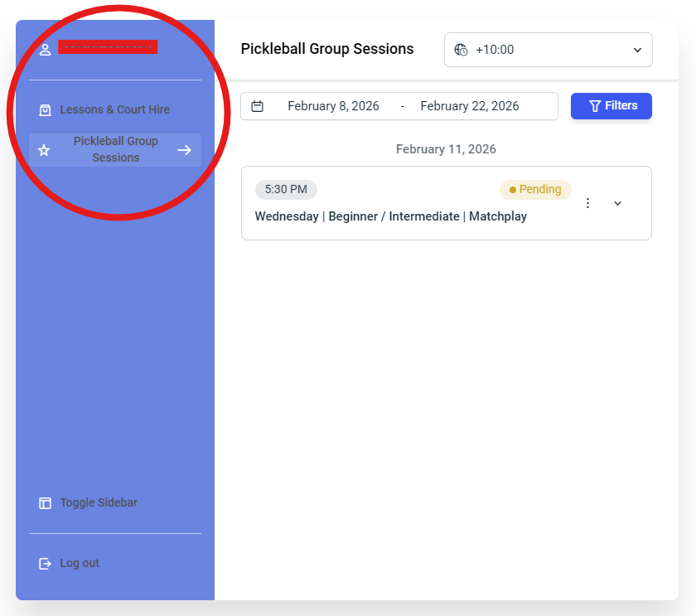Select the +10:00 timezone combo box
Viewport: 696px width, 616px height.
547,50
